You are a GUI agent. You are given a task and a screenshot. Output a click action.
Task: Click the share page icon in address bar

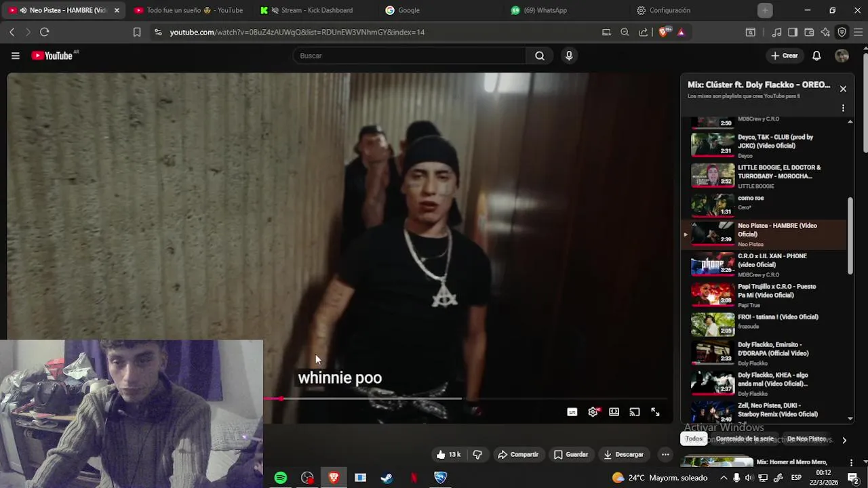[643, 32]
